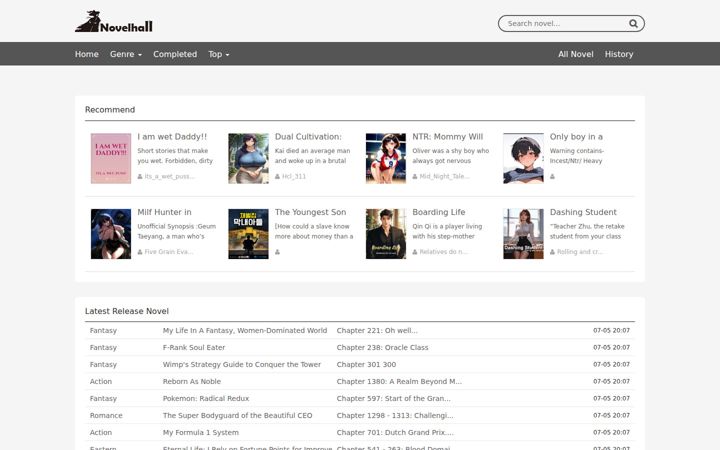Open 'My Life In A Fantasy, Women-Dominated World'
This screenshot has width=720, height=450.
(245, 331)
